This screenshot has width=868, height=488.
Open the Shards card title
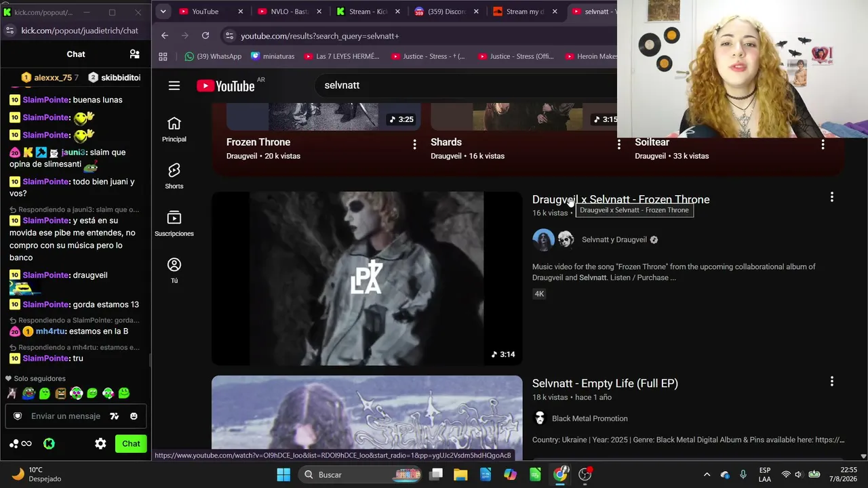pyautogui.click(x=446, y=142)
